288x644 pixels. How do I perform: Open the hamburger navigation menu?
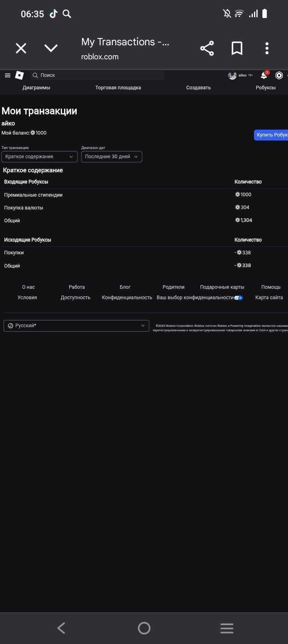(8, 75)
